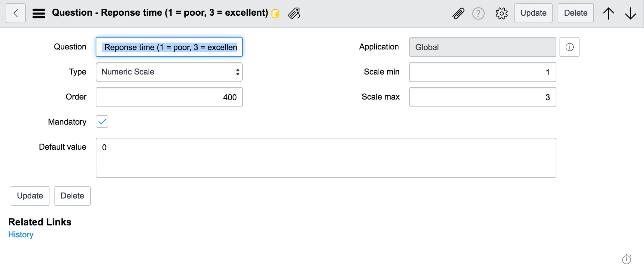Viewport: 644px width, 268px height.
Task: Click the Update button in header
Action: pyautogui.click(x=533, y=13)
